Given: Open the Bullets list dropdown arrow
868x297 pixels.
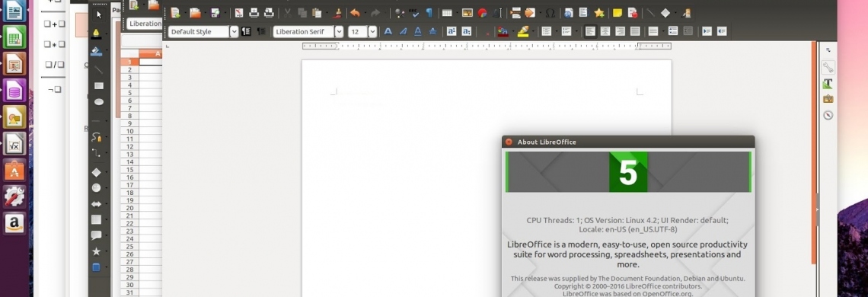Looking at the screenshot, I should 557,31.
